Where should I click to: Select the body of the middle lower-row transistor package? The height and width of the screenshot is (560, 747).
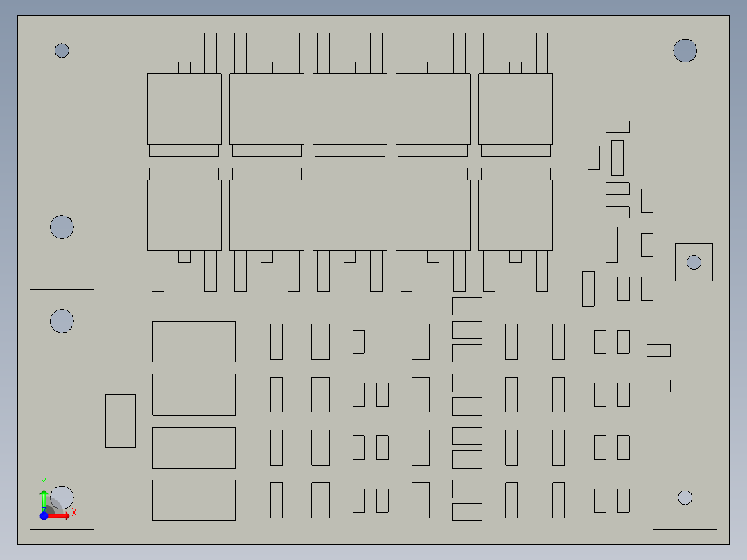350,215
